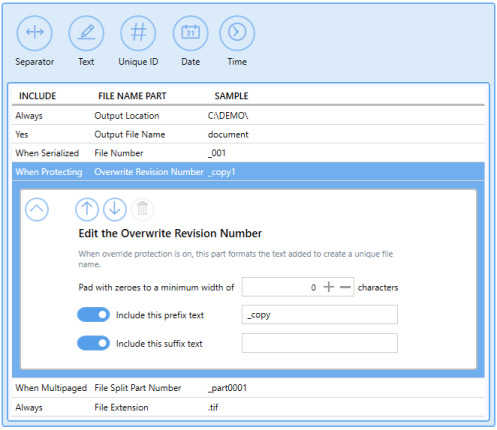
Task: Click the SAMPLE column header
Action: point(231,96)
